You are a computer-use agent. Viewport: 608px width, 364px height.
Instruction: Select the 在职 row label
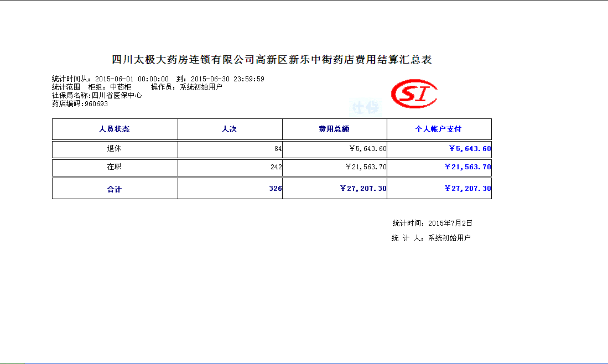click(115, 167)
